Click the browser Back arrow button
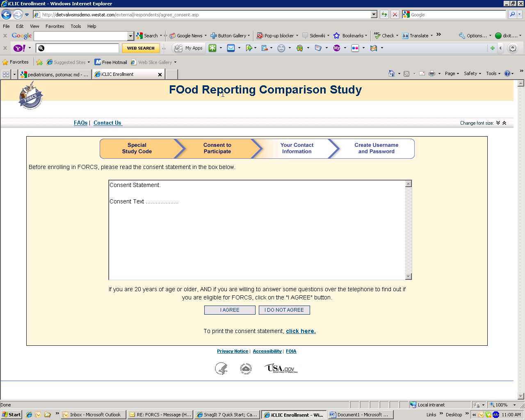 pos(6,15)
